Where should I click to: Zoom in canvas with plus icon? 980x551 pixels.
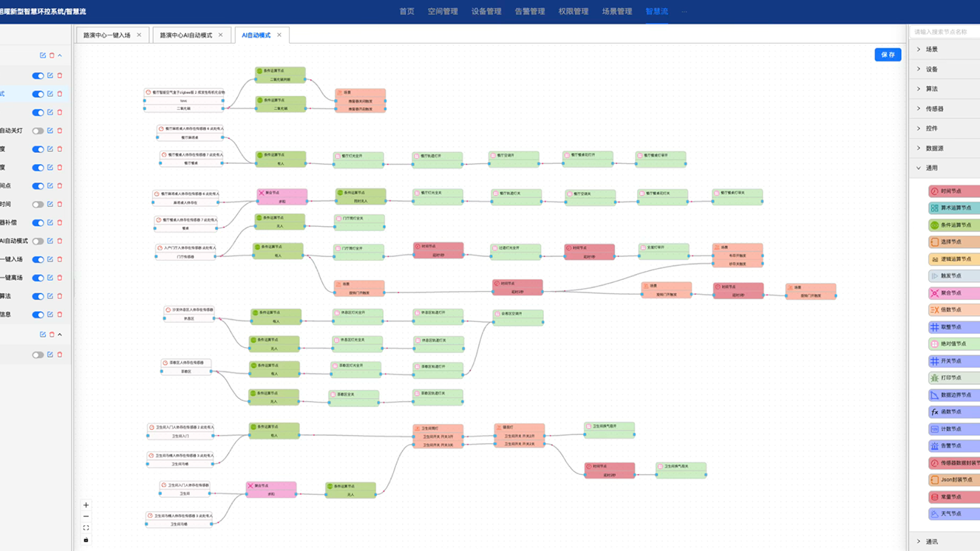click(x=86, y=505)
